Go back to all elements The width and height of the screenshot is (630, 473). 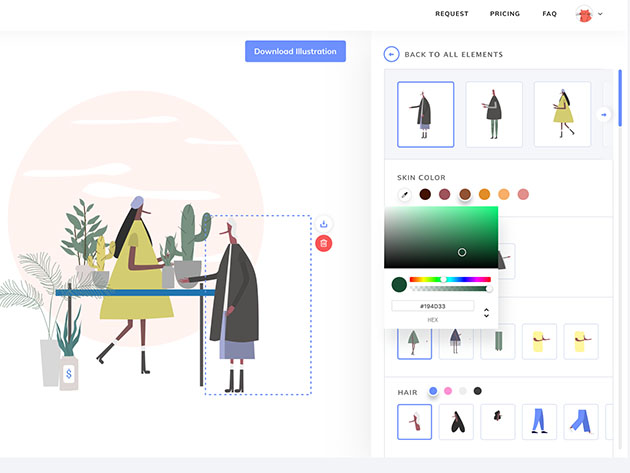click(453, 54)
